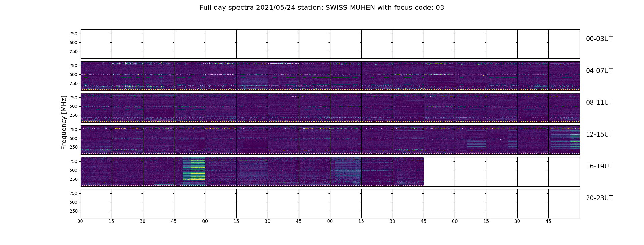This screenshot has width=644, height=245.
Task: Click the bright striped burst ending the 12-15UT spectrogram
Action: coord(565,139)
